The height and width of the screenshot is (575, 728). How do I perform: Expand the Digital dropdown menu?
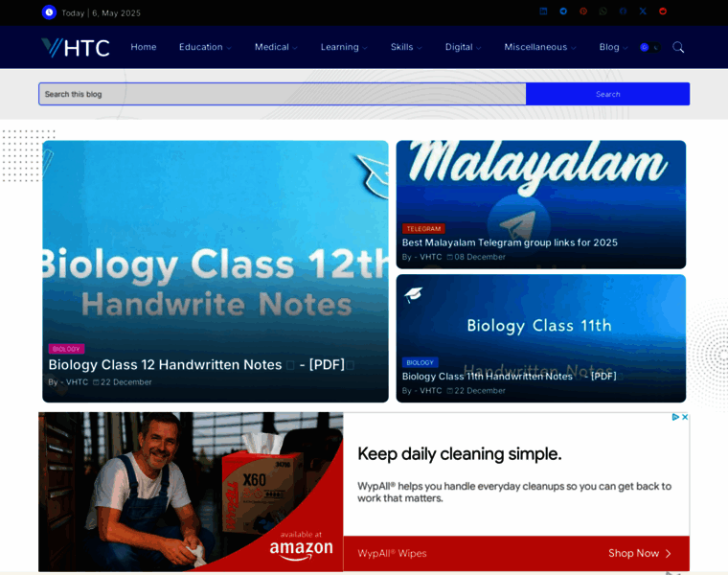point(463,47)
